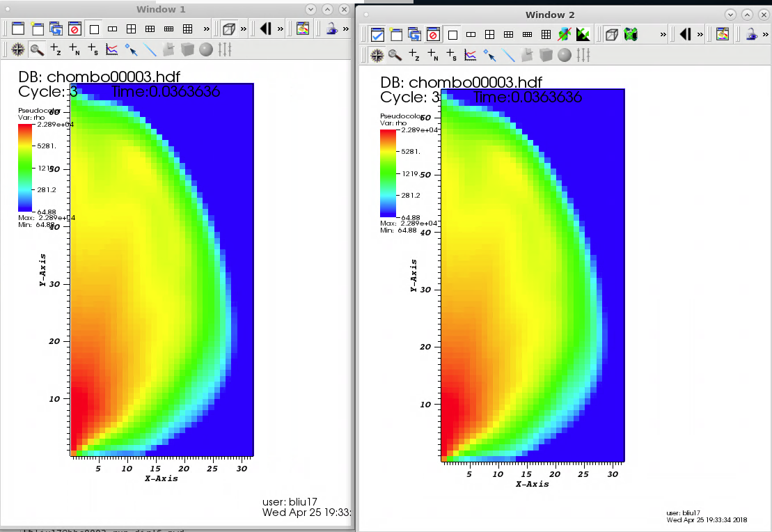
Task: Expand the overflow after green X icon in Window 2
Action: pyautogui.click(x=663, y=35)
